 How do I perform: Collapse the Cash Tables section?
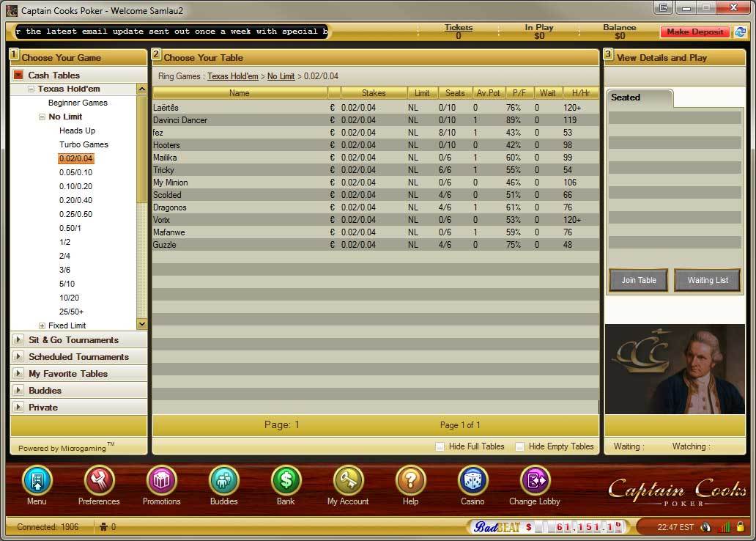[x=18, y=75]
